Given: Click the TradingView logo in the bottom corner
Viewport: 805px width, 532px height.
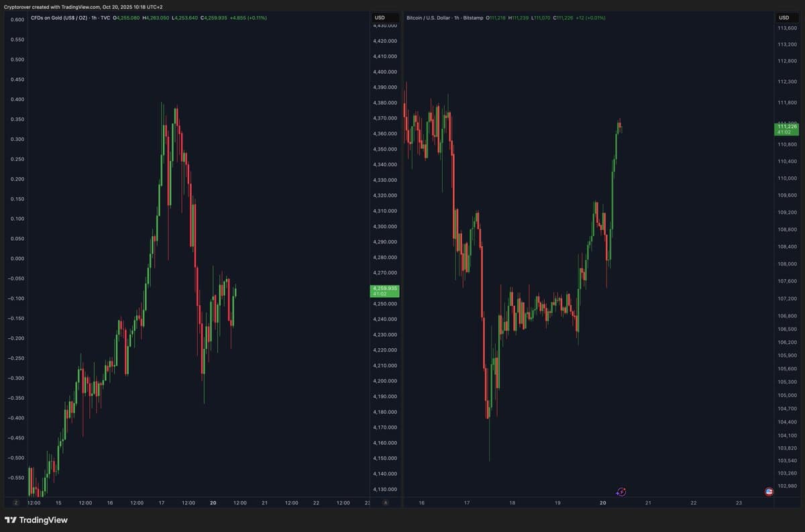Looking at the screenshot, I should (x=38, y=519).
